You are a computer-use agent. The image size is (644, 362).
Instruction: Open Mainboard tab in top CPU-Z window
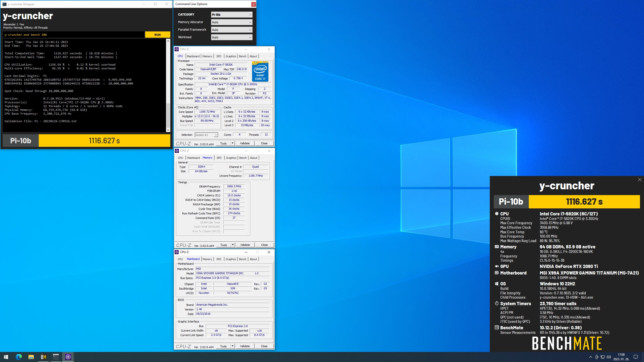[x=193, y=56]
